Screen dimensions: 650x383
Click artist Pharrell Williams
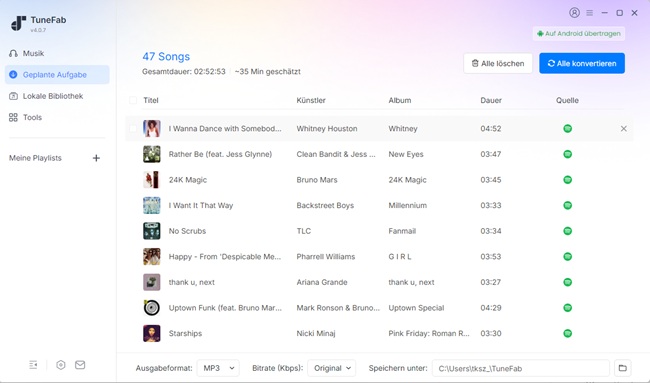click(326, 257)
